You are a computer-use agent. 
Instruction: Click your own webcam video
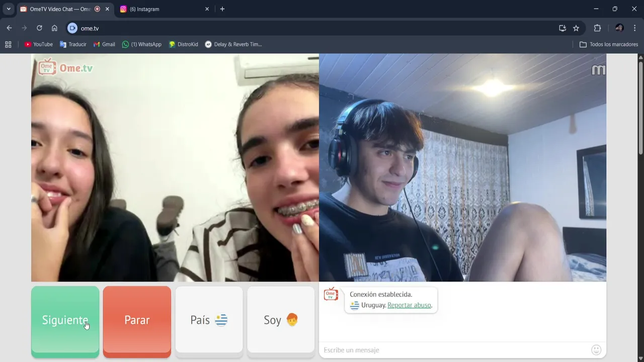tap(462, 167)
